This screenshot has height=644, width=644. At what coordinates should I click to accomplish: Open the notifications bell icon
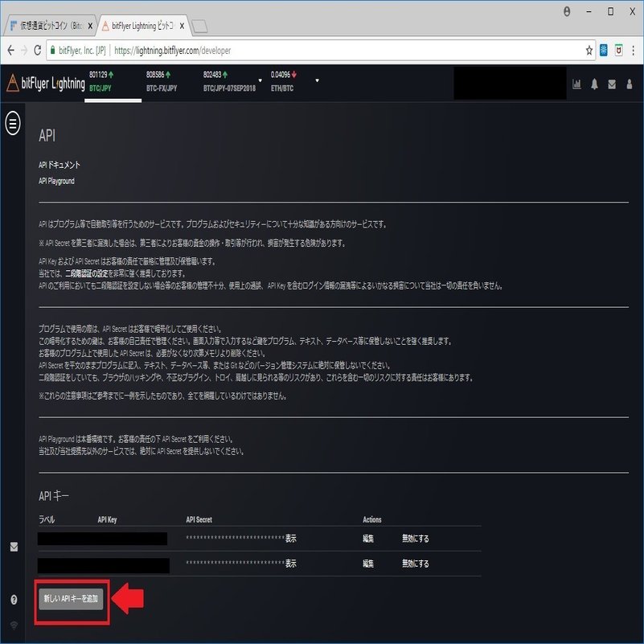pos(594,83)
